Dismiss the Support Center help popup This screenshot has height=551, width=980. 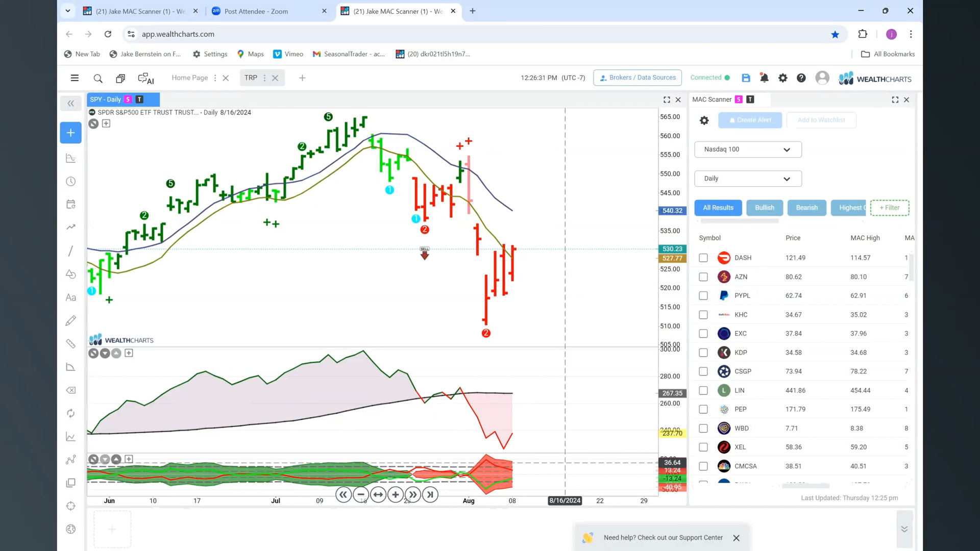tap(736, 538)
